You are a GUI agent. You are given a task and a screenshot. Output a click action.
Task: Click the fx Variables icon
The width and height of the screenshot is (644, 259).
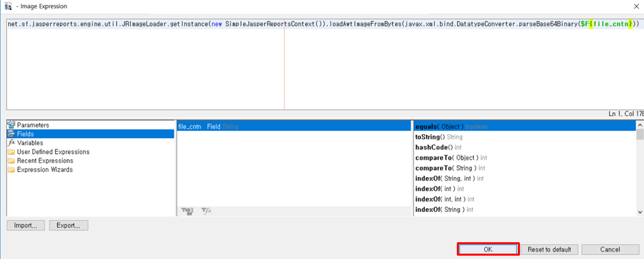11,143
